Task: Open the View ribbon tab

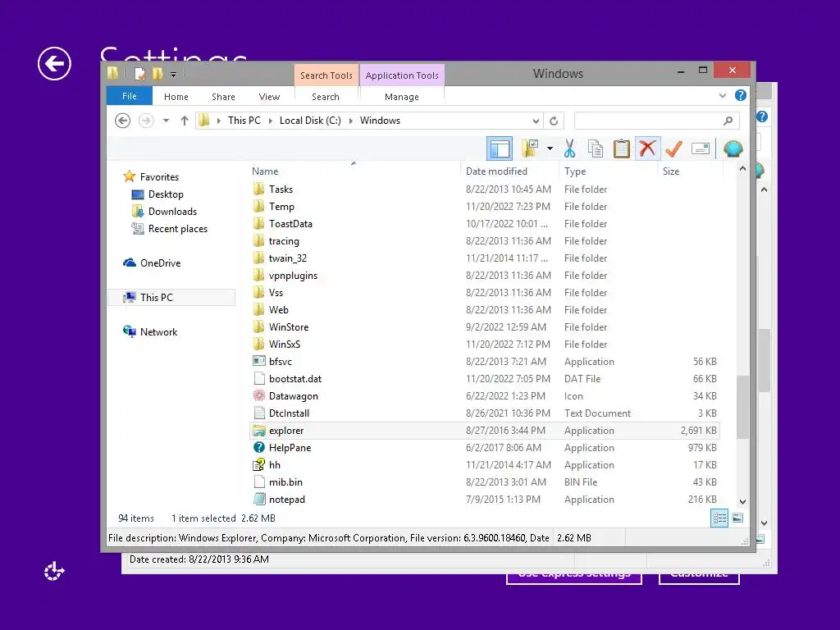Action: coord(269,97)
